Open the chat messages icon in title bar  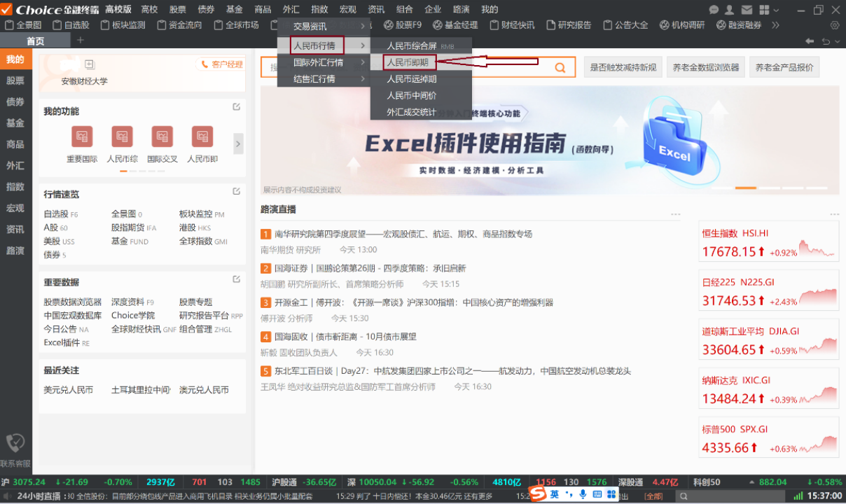pos(714,9)
